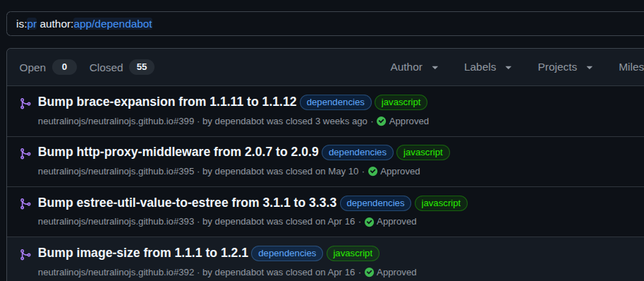Click Approved review status on #392

point(396,273)
